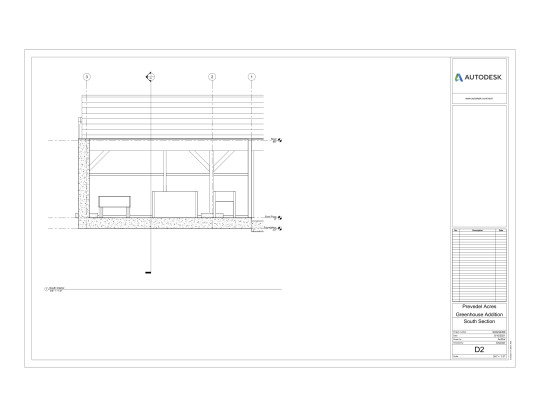Click the Drawn By row in title block
This screenshot has width=540, height=417.
coord(479,339)
